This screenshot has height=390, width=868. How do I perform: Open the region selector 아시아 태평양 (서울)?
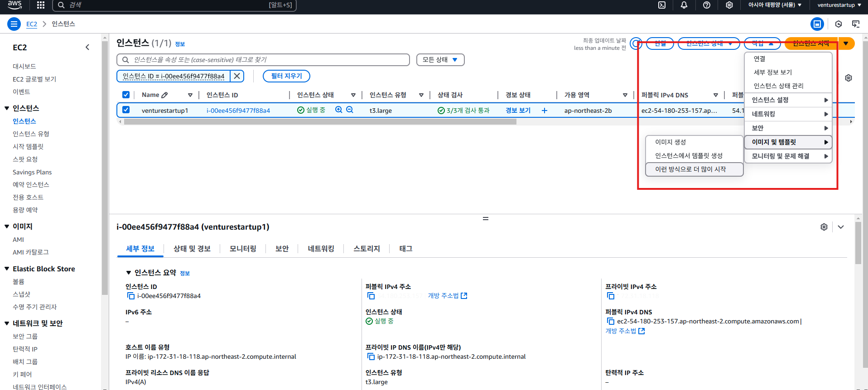point(775,5)
